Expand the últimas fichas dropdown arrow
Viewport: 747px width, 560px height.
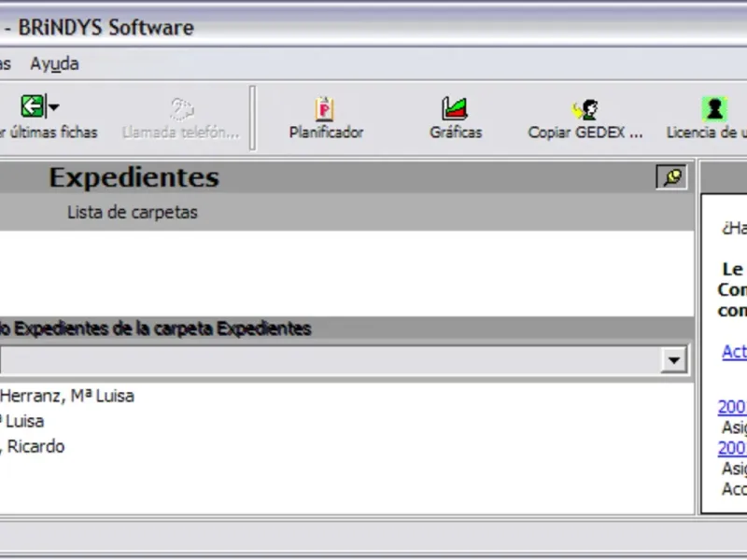click(x=53, y=106)
